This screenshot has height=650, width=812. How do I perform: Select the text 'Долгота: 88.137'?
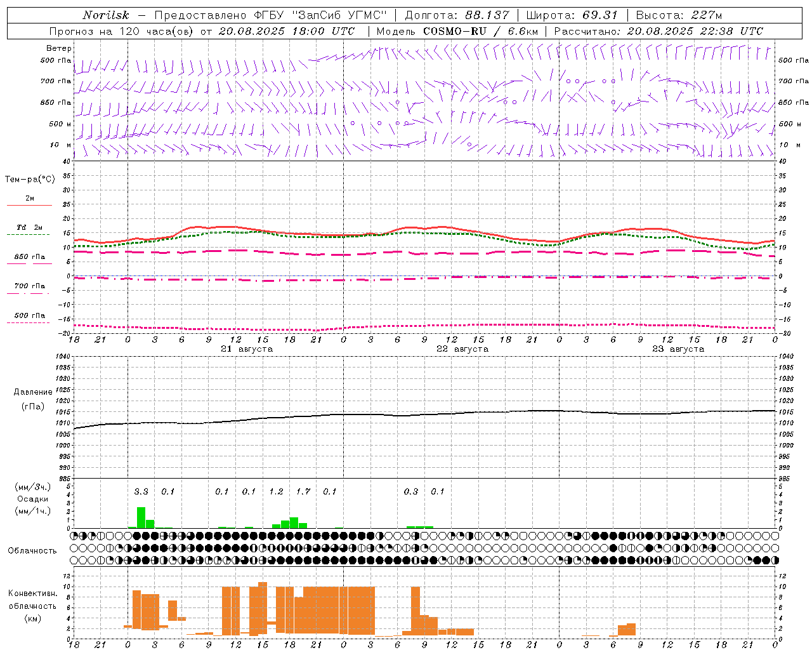[457, 15]
